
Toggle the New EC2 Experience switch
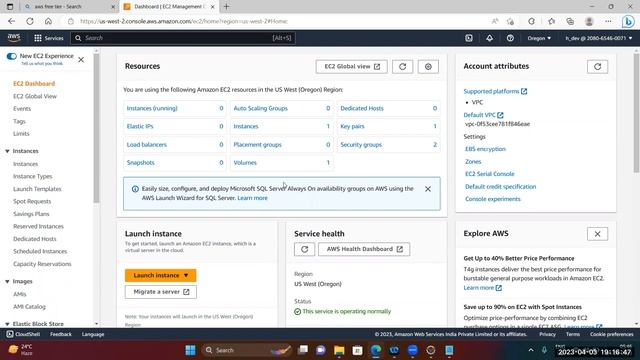11,56
